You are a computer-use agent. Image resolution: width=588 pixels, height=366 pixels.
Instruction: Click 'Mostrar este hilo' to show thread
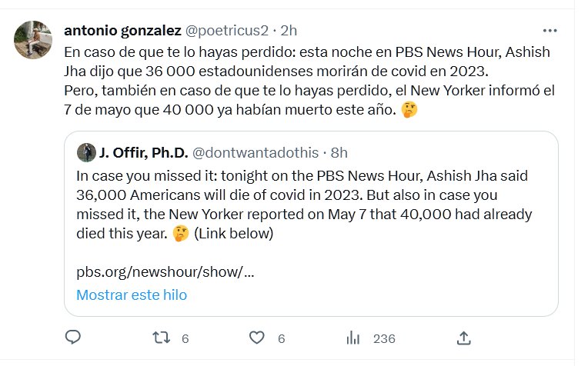(131, 294)
